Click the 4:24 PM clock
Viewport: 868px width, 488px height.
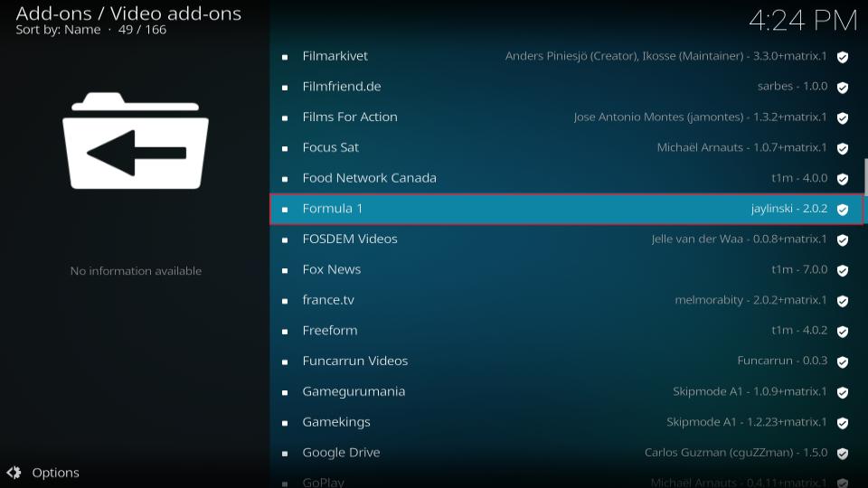pos(803,21)
